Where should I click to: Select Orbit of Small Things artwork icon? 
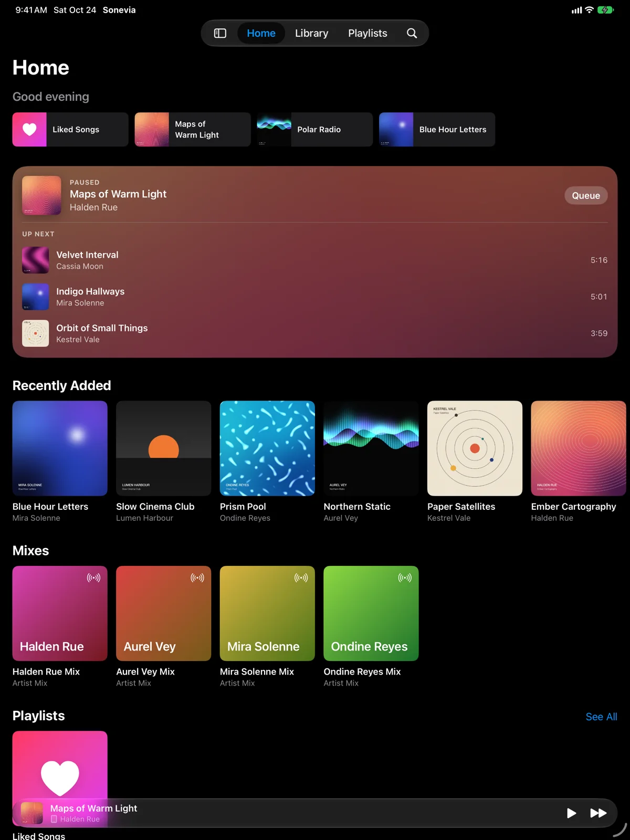click(x=36, y=333)
